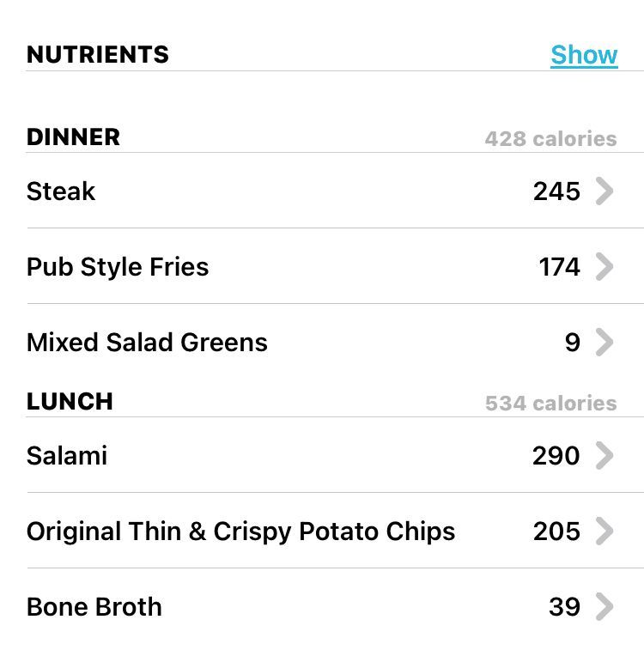Open the Pub Style Fries entry
The height and width of the screenshot is (650, 644).
[335, 266]
